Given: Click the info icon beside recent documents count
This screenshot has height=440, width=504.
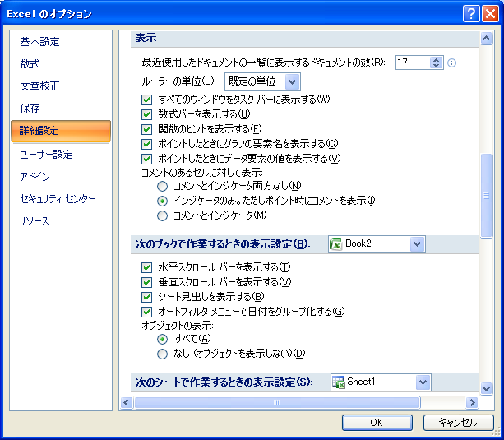Looking at the screenshot, I should tap(451, 63).
